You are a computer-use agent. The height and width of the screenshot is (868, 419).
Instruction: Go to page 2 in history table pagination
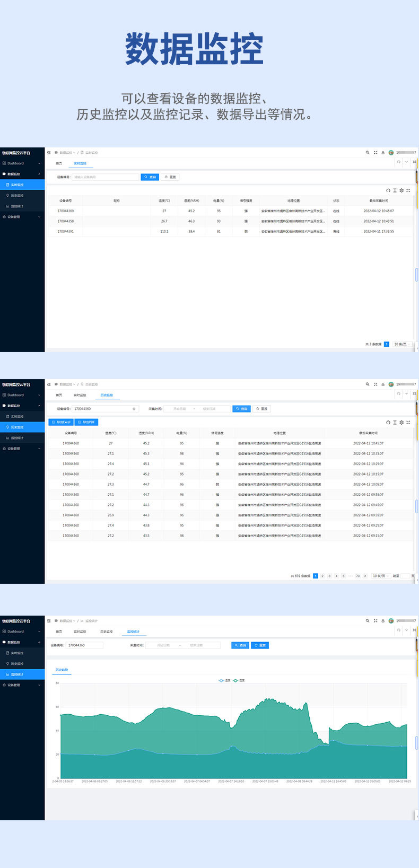pos(322,576)
